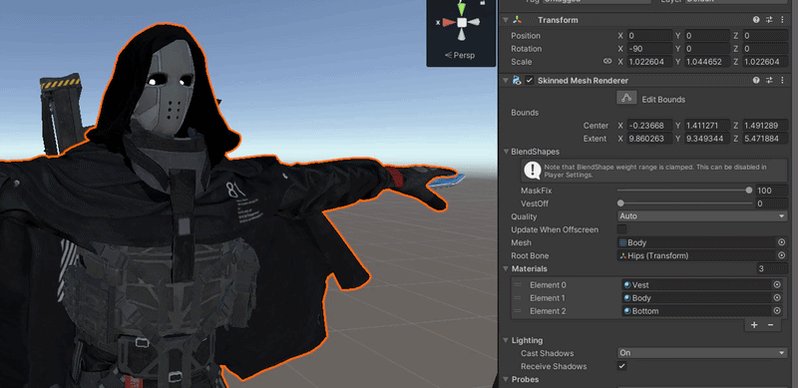Open the Quality dropdown set to Auto
This screenshot has height=388, width=798.
702,216
